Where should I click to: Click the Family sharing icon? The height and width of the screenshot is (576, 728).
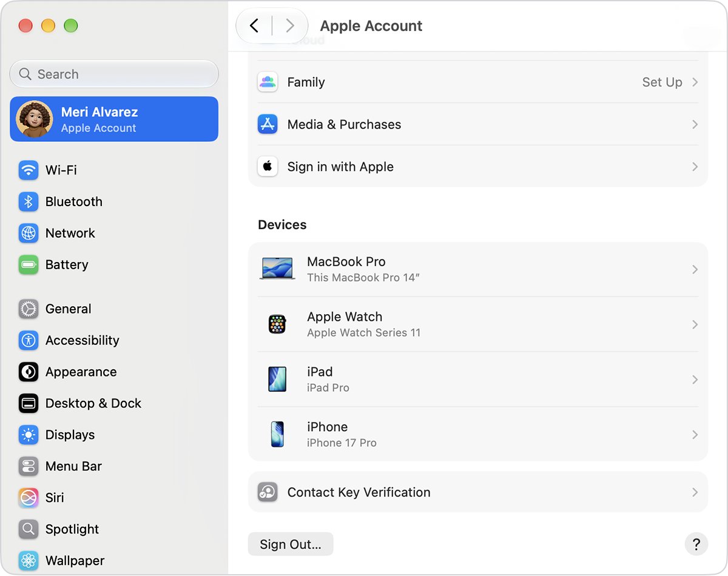268,82
